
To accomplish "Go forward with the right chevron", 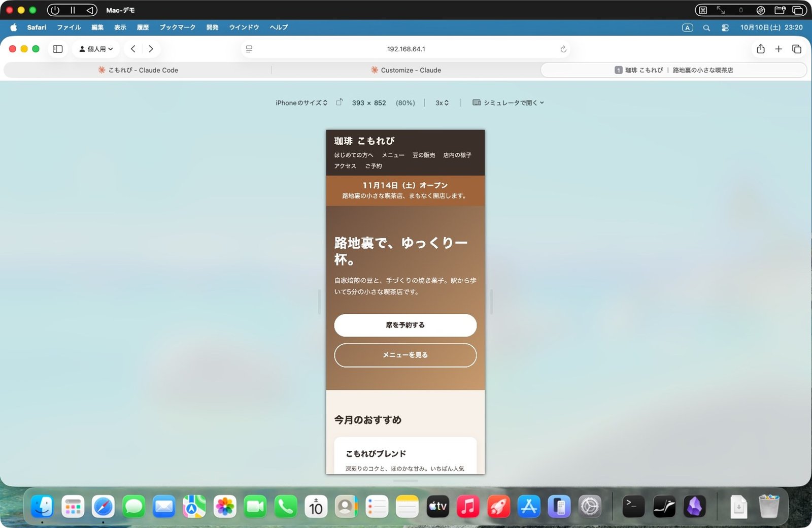I will 151,49.
